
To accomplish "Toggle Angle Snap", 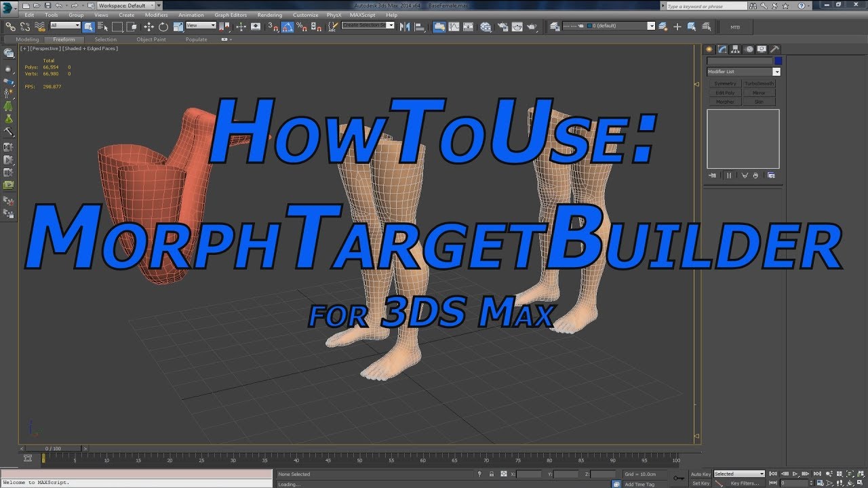I will 288,26.
